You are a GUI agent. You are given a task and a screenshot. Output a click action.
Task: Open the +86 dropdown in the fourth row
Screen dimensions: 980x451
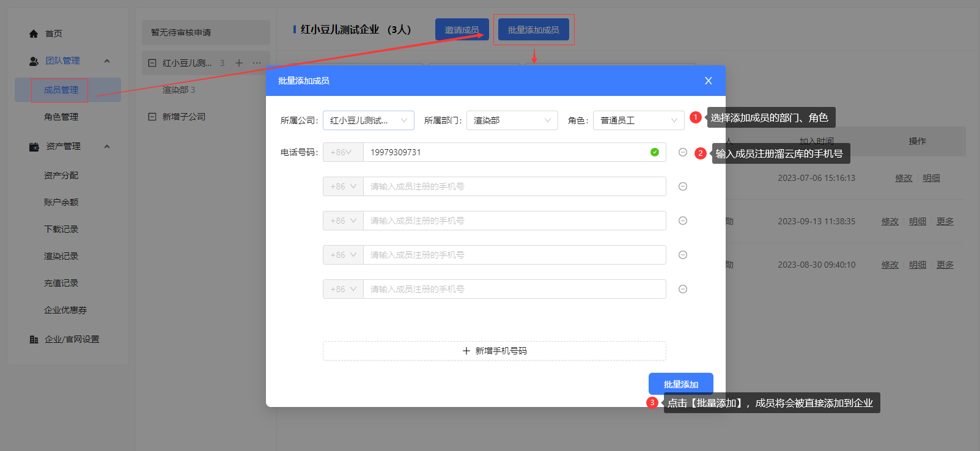point(343,255)
